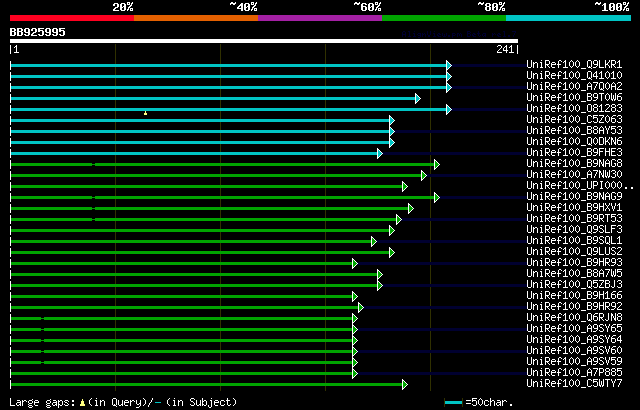The height and width of the screenshot is (410, 640).
Task: Click the UniRef100_B8AY53 label
Action: [574, 131]
